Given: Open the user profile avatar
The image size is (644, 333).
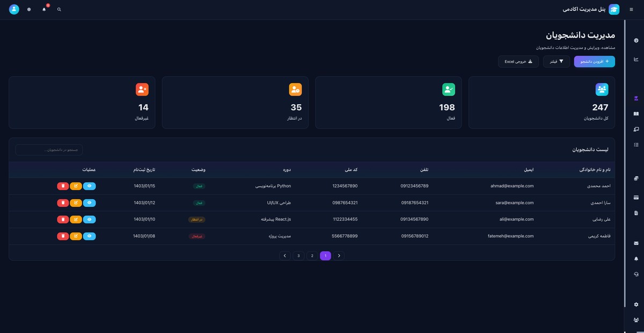Looking at the screenshot, I should pyautogui.click(x=14, y=10).
